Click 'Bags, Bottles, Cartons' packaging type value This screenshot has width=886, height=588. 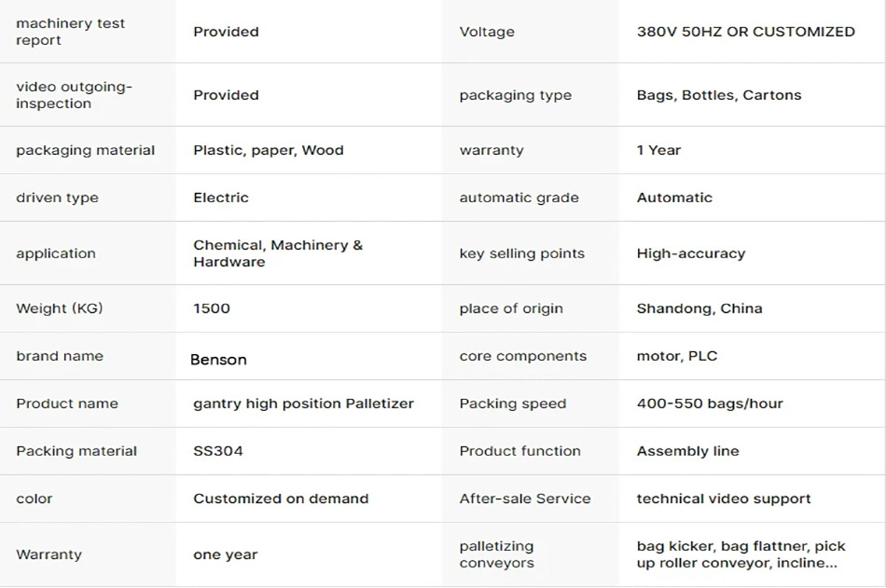pos(718,95)
